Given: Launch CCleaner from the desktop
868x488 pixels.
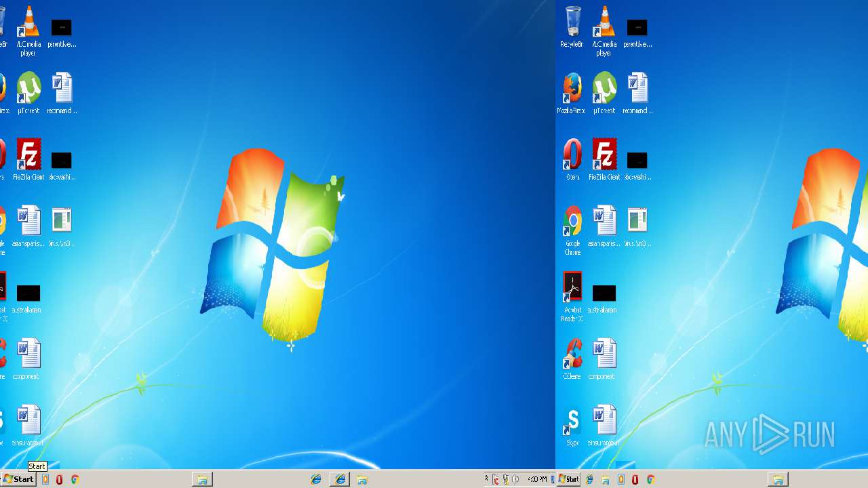Looking at the screenshot, I should click(572, 359).
